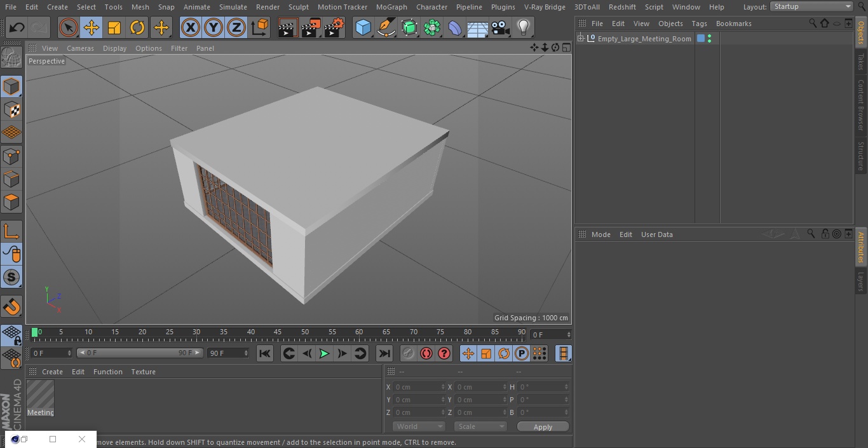Click Attribute Manager Mode menu
Screen dimensions: 868x448
tap(600, 234)
